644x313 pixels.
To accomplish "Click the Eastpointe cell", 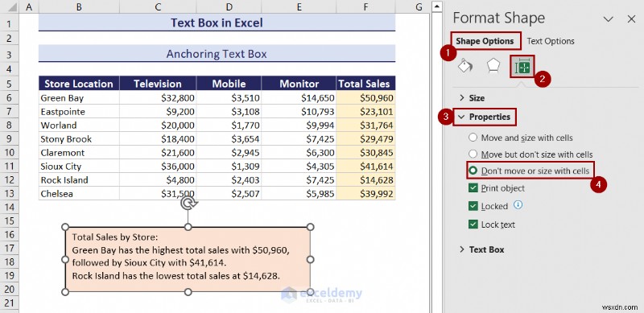I will 79,111.
